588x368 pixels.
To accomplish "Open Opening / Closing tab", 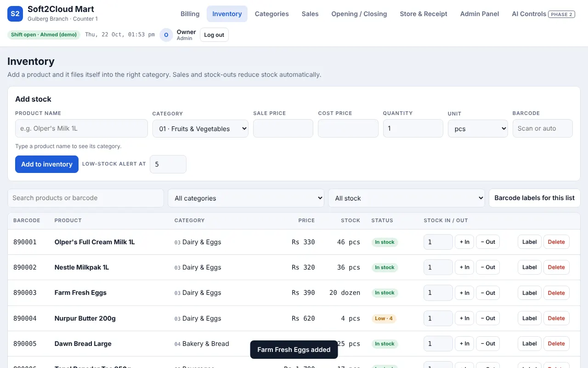I will click(x=359, y=14).
